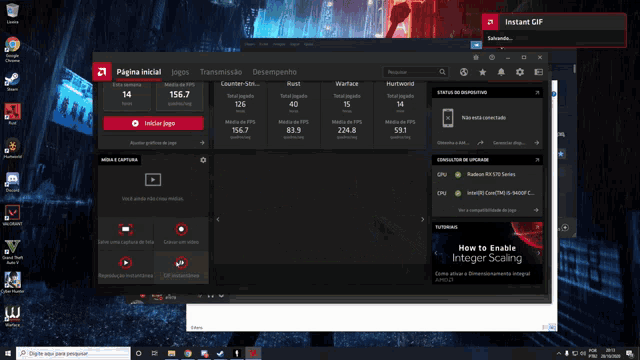Click the Windows taskbar search box
640x360 pixels.
tap(73, 353)
